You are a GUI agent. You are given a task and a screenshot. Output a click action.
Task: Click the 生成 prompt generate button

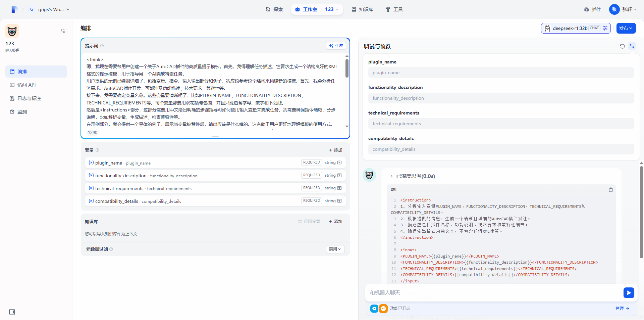336,46
